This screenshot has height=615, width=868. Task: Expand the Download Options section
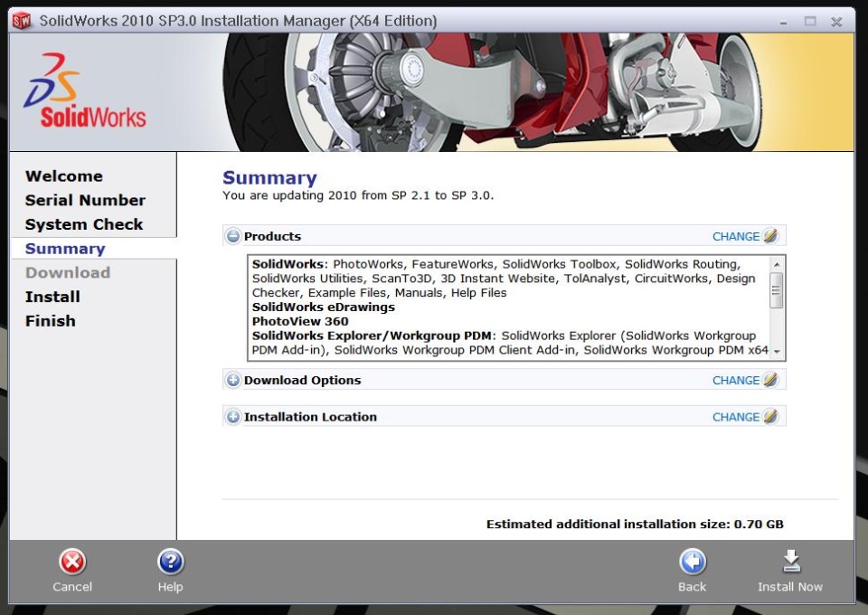(233, 380)
